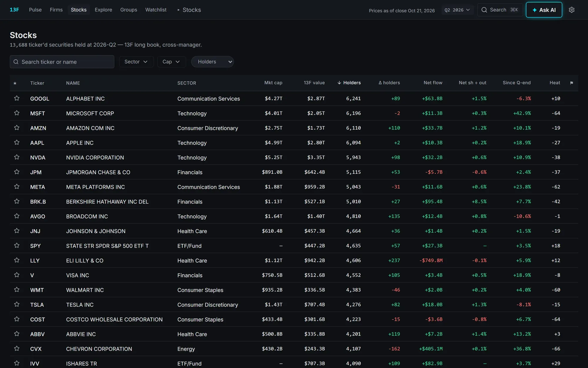This screenshot has width=588, height=368.
Task: Click the star icon for BRK.B
Action: click(17, 201)
